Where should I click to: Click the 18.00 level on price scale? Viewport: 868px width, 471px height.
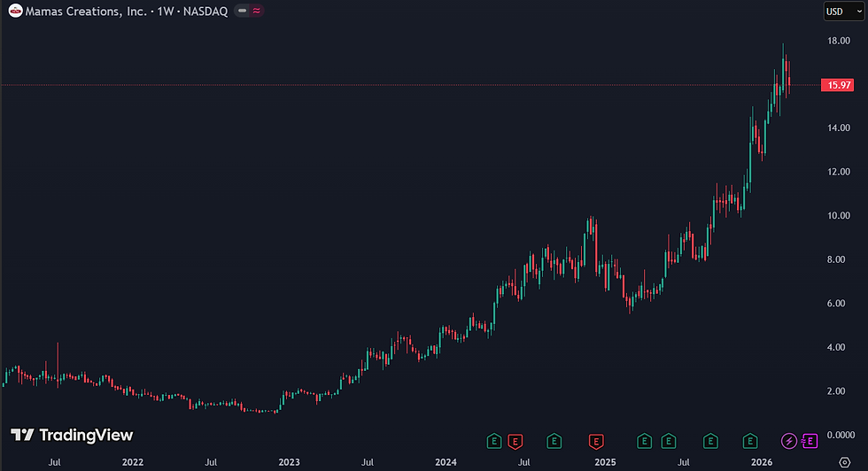[839, 41]
